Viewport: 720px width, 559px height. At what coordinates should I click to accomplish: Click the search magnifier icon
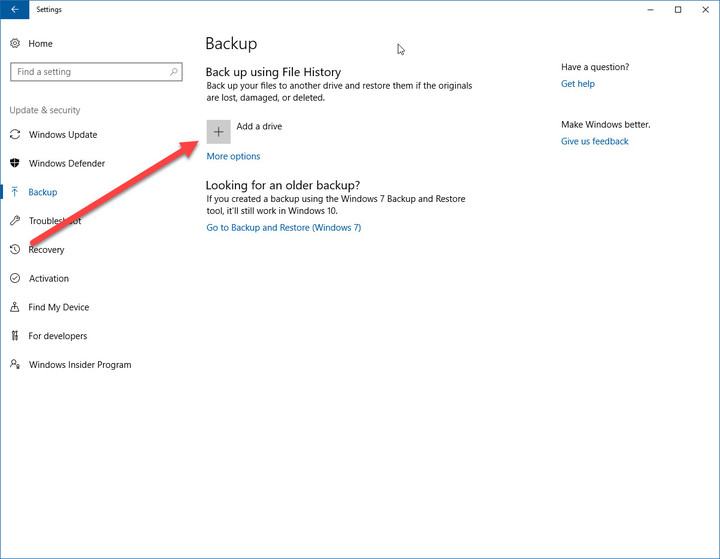[x=174, y=72]
